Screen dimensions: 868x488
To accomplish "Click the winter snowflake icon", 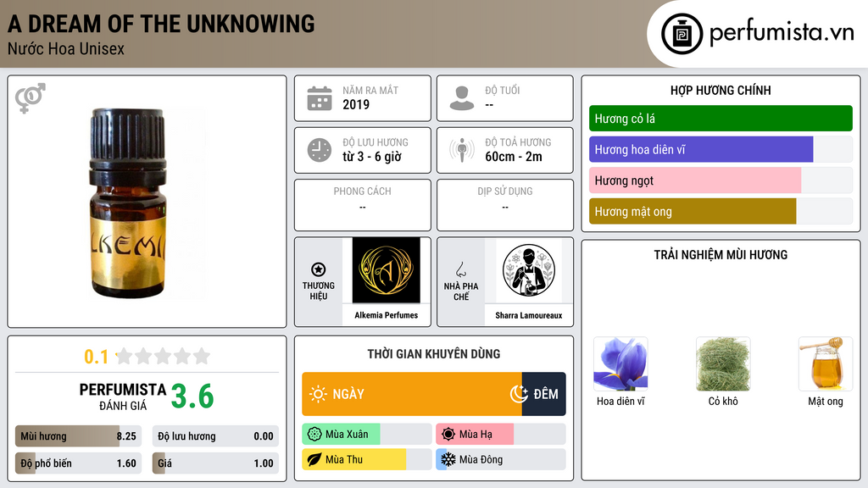I will point(448,459).
